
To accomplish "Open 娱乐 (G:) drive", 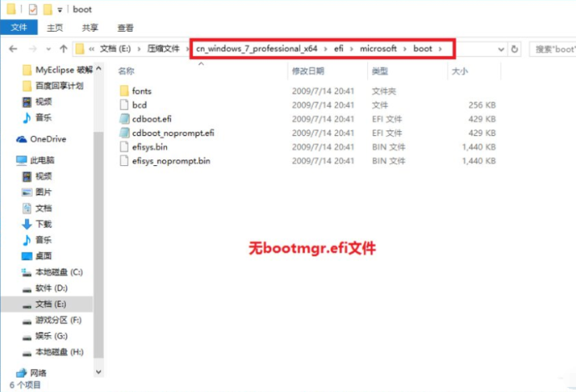I will [x=45, y=336].
